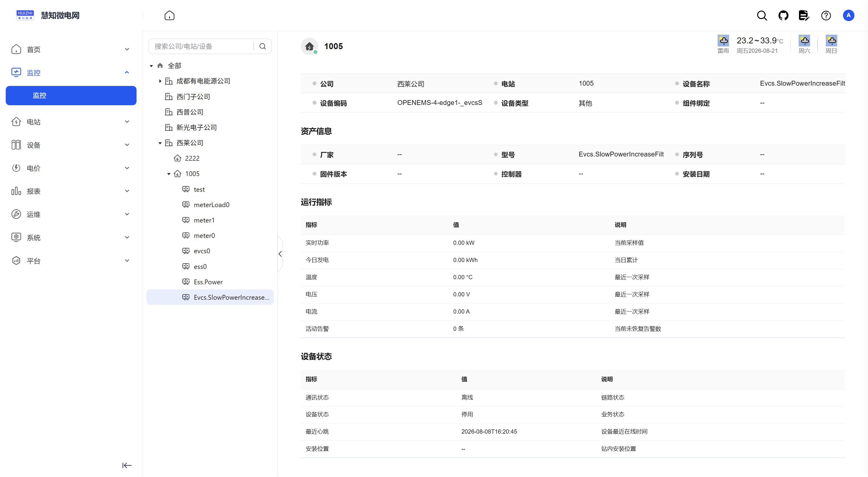Click the 平台 sidebar platform icon
The width and height of the screenshot is (868, 477).
pyautogui.click(x=16, y=261)
